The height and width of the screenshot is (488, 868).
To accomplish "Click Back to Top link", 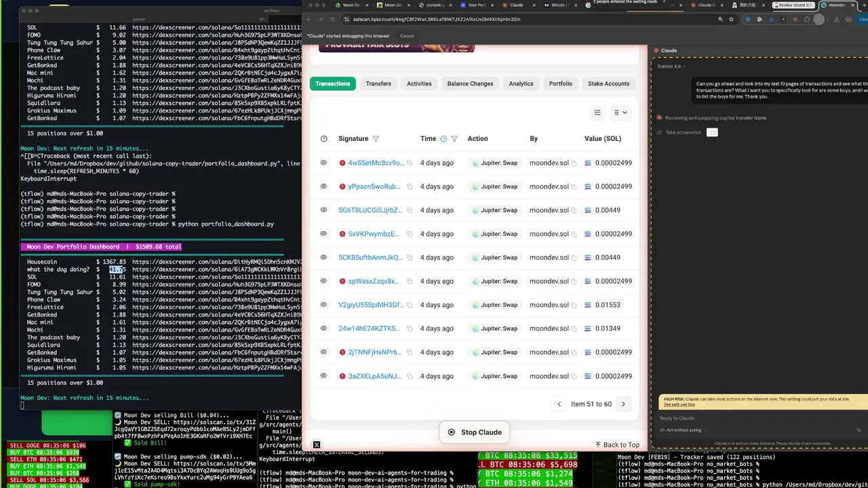I will tap(617, 445).
